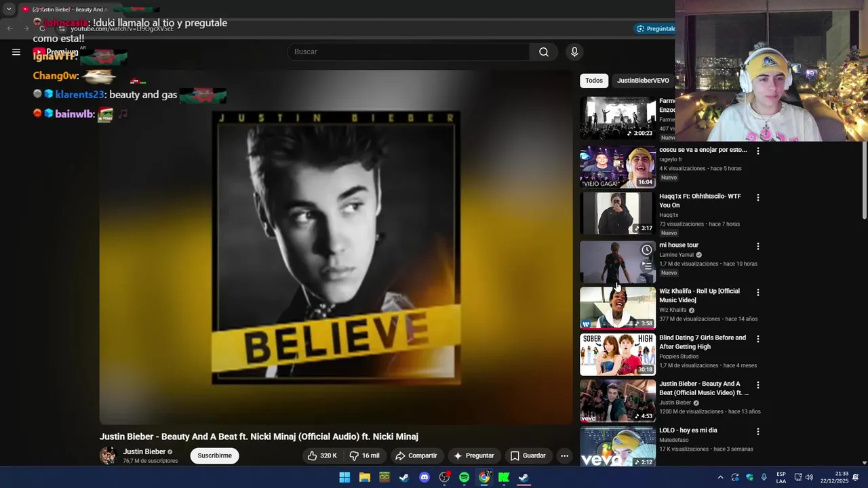Screen dimensions: 868x488
Task: Open OBS Studio taskbar icon with red badge
Action: 444,477
